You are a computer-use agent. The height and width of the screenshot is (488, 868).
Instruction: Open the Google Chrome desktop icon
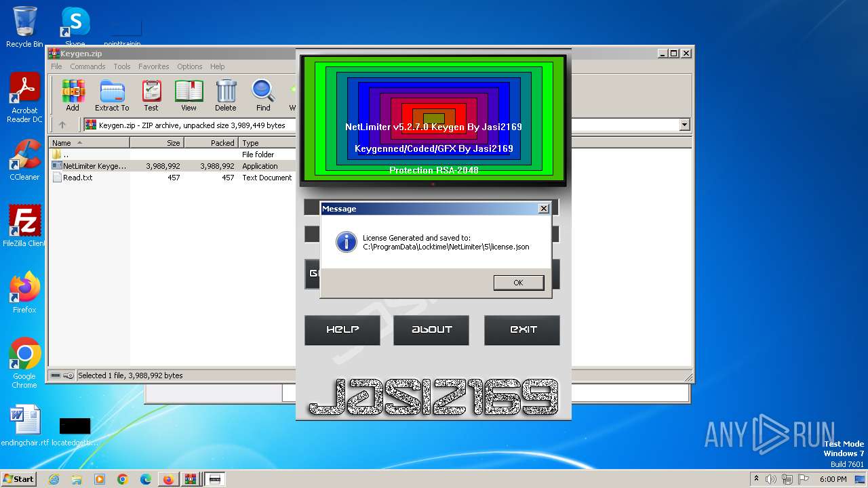[24, 363]
